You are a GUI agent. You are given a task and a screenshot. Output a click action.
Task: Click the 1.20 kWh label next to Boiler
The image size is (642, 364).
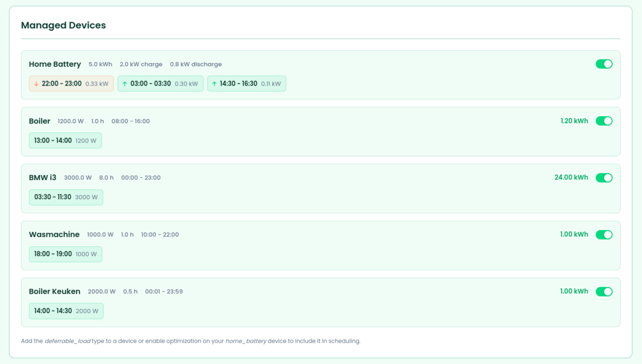pos(574,121)
